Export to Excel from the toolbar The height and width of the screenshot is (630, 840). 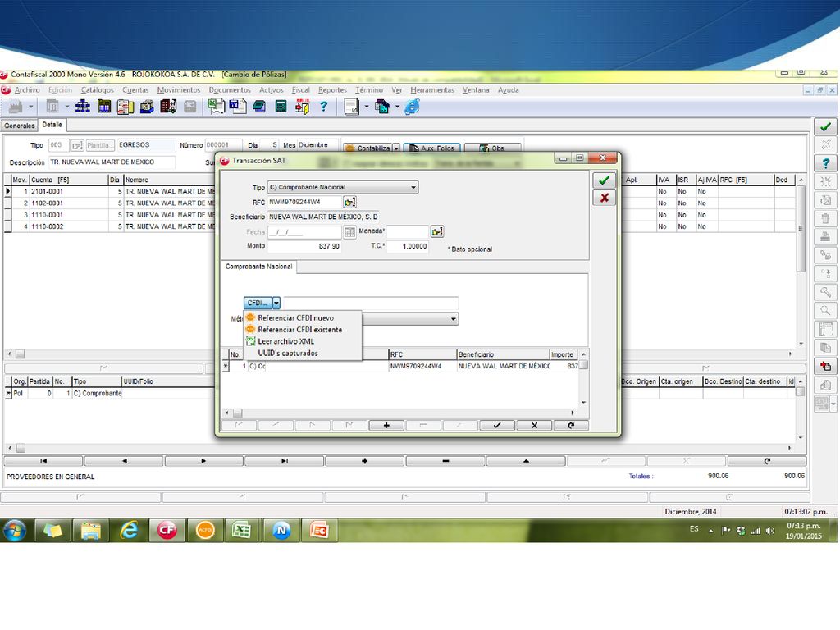[216, 106]
